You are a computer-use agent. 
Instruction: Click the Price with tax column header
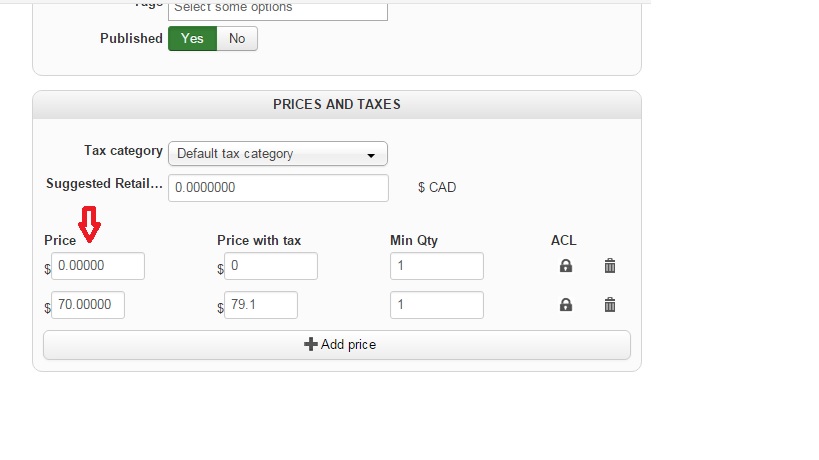pos(259,240)
